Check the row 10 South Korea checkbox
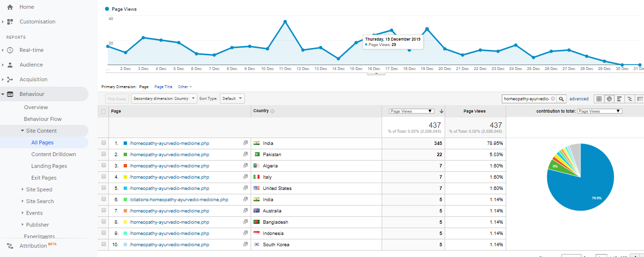This screenshot has height=257, width=644. (103, 245)
